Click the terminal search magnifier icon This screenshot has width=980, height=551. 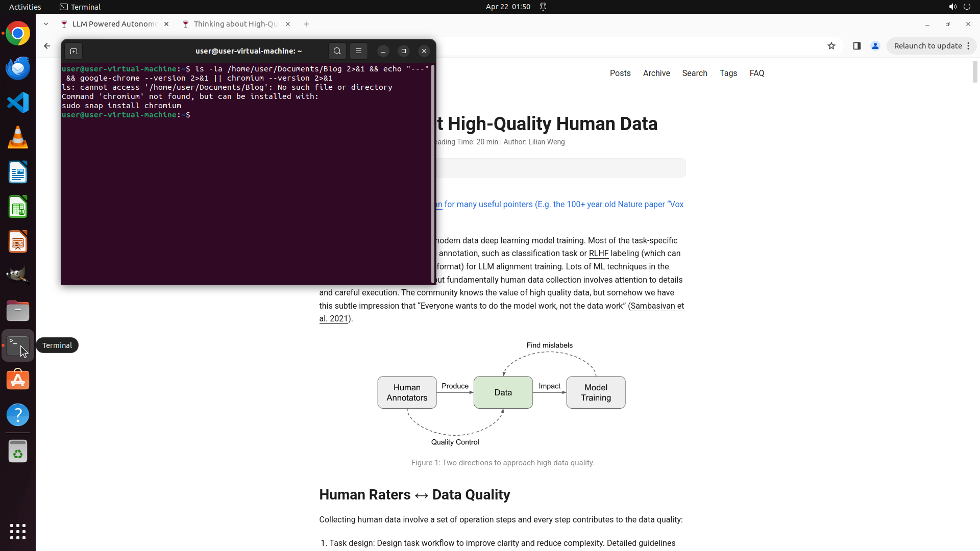[x=337, y=51]
